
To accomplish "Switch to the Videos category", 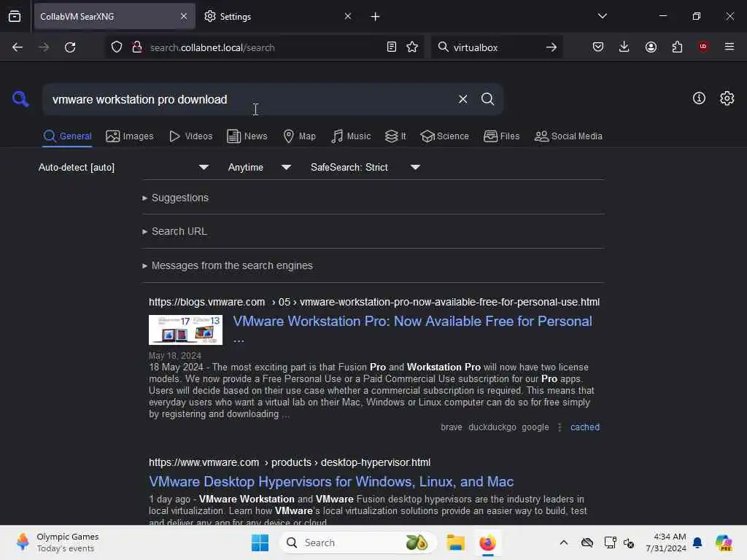I will (x=191, y=136).
